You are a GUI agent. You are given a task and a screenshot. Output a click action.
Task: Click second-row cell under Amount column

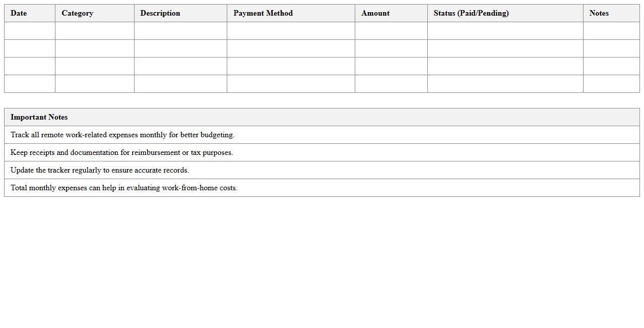click(391, 48)
